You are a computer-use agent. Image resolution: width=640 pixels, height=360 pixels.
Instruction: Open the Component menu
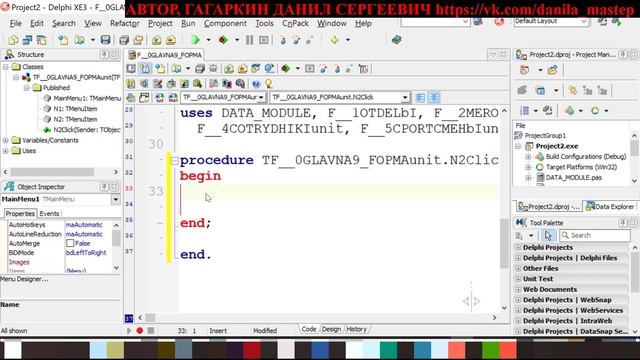click(225, 23)
